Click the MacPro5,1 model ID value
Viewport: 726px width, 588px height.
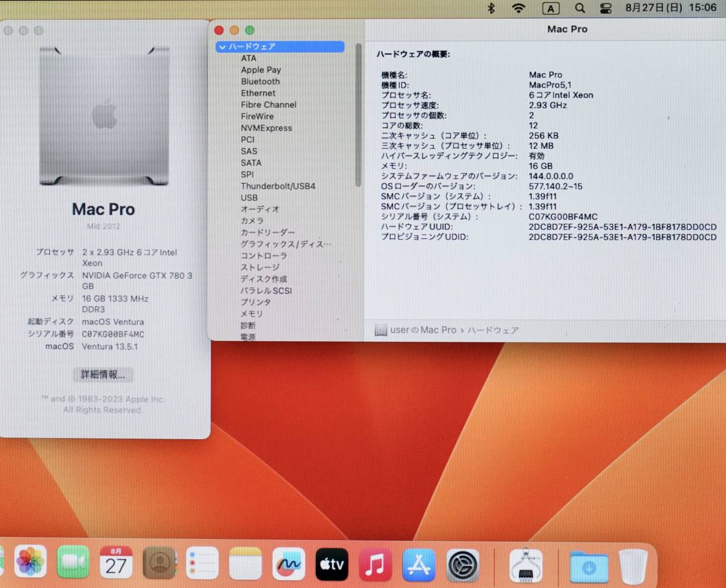click(x=550, y=85)
